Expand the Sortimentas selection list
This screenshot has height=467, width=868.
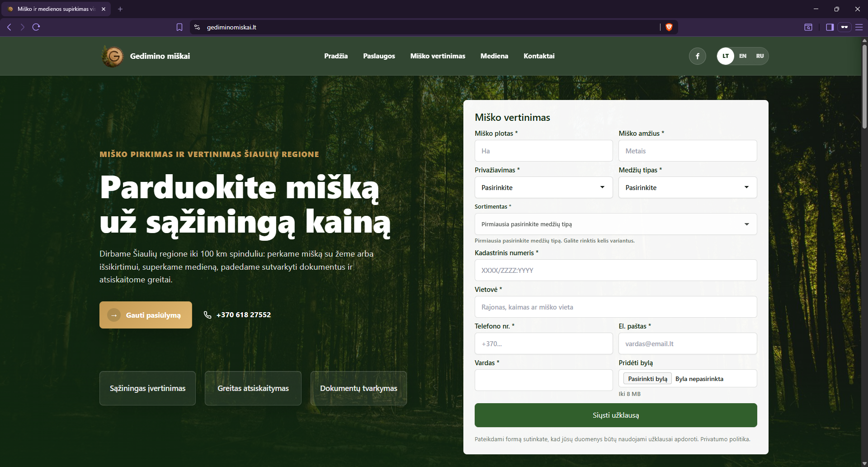(616, 224)
